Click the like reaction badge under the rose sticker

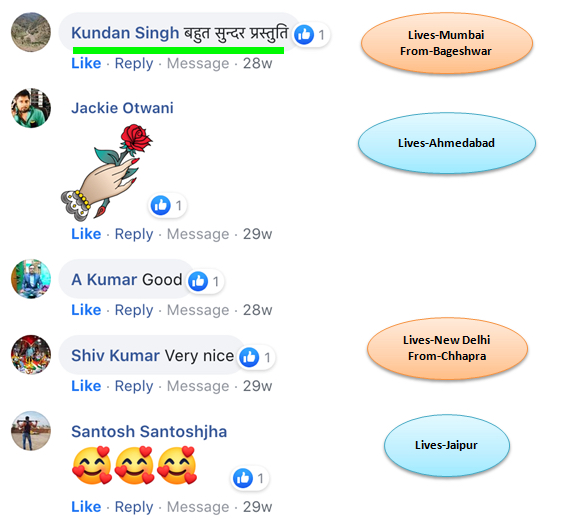point(168,205)
